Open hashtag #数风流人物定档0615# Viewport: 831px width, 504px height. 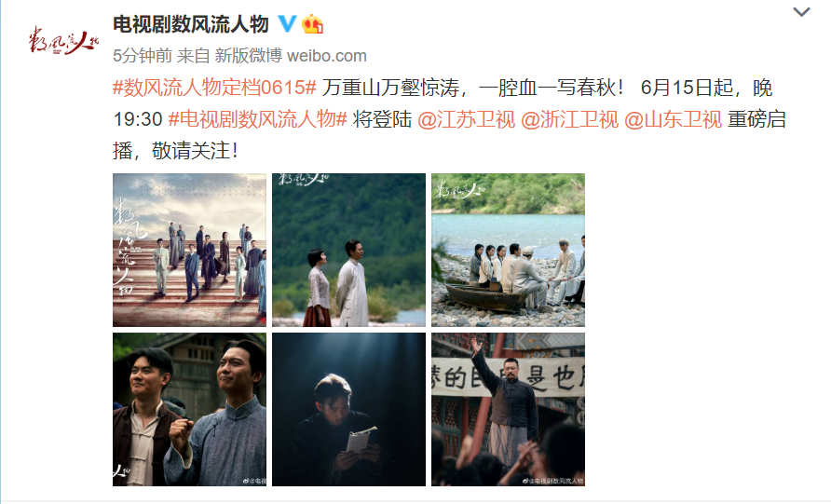click(x=214, y=88)
